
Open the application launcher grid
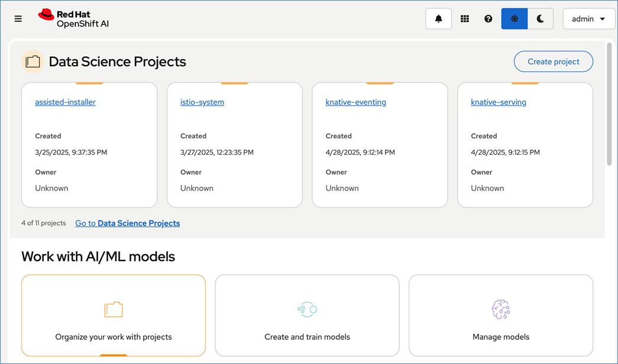(x=465, y=18)
